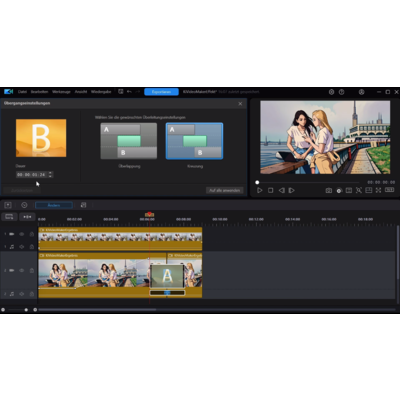The image size is (400, 400).
Task: Click Auf alle anwenden button
Action: pos(225,190)
